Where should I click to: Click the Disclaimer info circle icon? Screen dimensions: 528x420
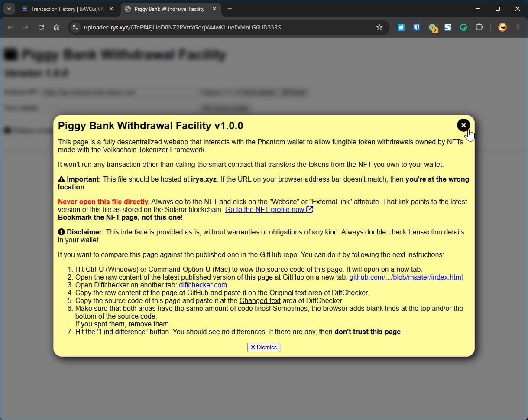(62, 232)
